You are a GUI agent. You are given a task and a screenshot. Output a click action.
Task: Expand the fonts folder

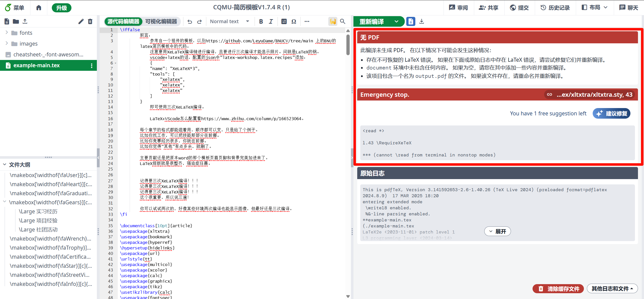(7, 32)
